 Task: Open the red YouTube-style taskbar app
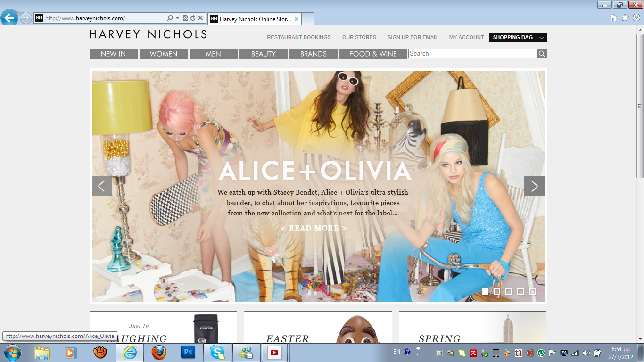(x=274, y=353)
